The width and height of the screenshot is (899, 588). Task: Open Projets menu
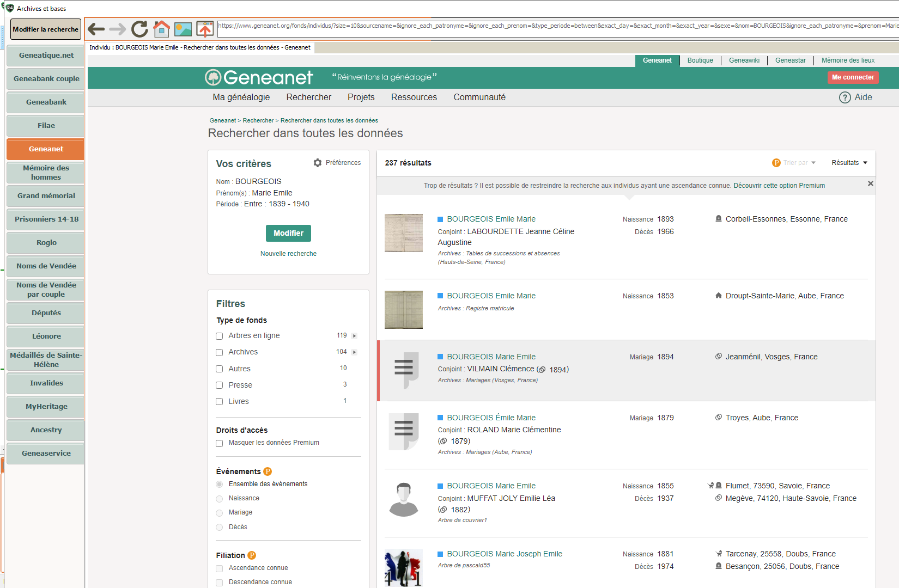point(361,97)
